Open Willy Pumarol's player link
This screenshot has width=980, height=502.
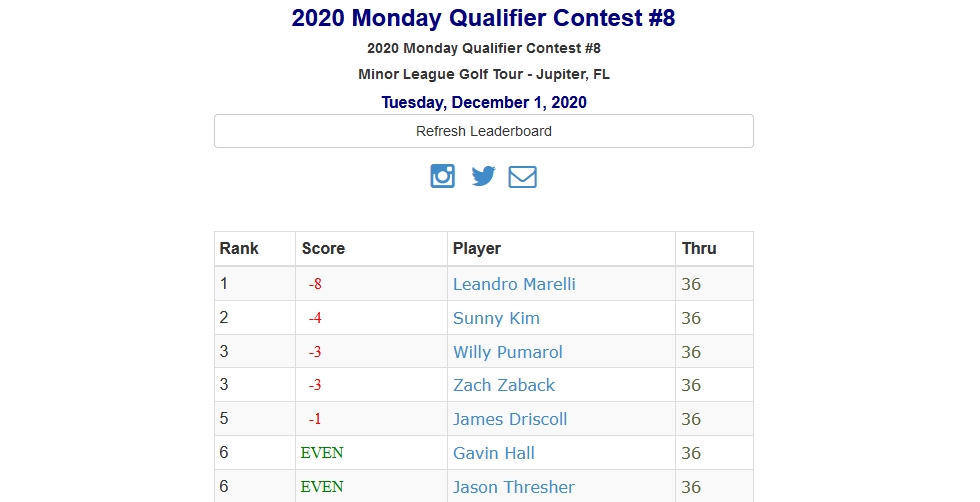tap(508, 352)
